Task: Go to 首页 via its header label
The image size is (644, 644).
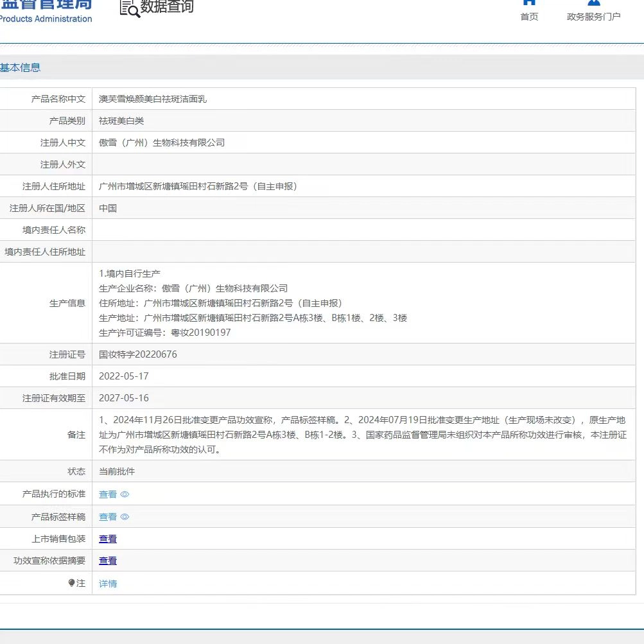Action: pyautogui.click(x=529, y=17)
